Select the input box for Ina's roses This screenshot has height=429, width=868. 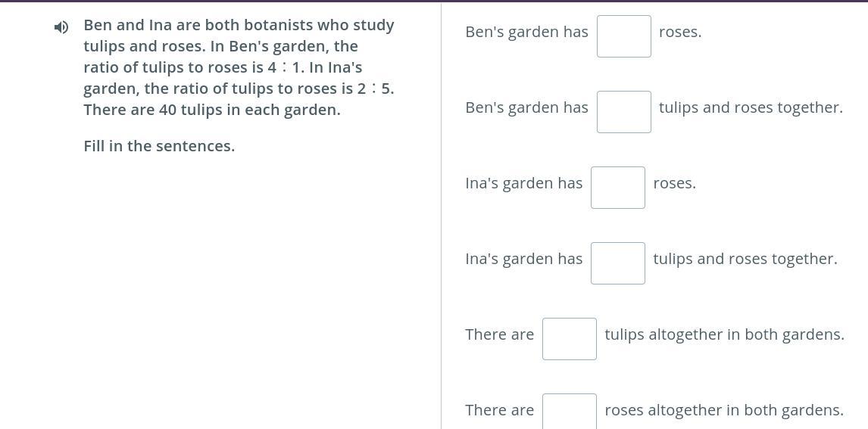pyautogui.click(x=617, y=188)
